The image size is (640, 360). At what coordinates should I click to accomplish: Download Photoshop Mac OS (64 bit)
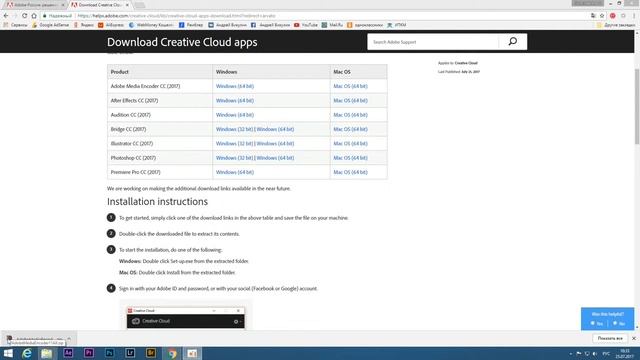click(x=350, y=158)
